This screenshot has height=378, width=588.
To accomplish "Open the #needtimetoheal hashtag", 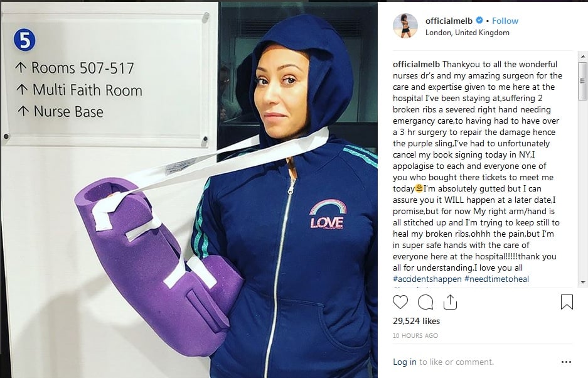I will point(496,279).
